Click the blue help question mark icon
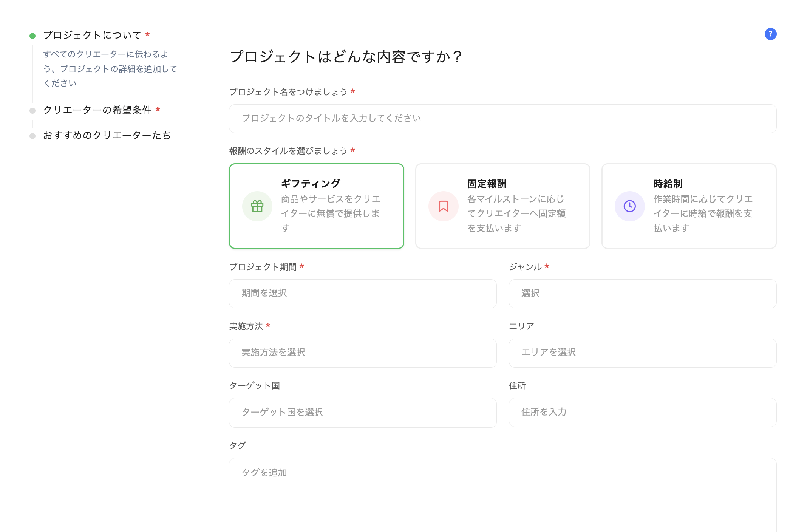 point(770,34)
